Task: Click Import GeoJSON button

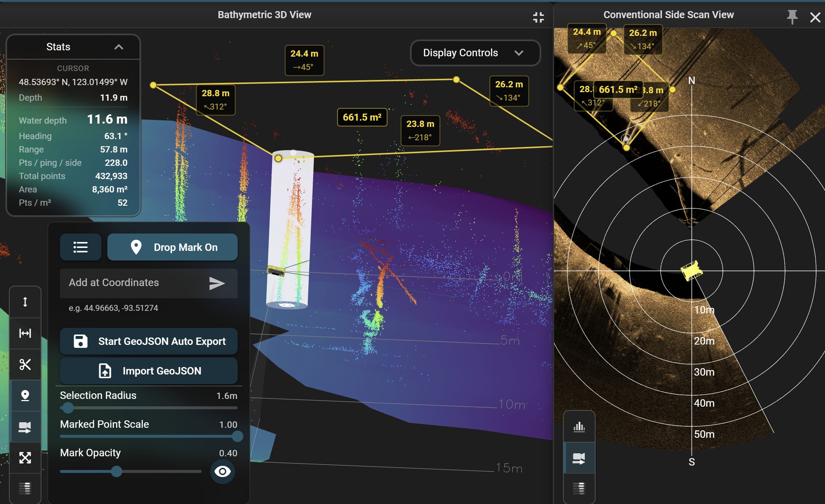Action: [x=149, y=371]
